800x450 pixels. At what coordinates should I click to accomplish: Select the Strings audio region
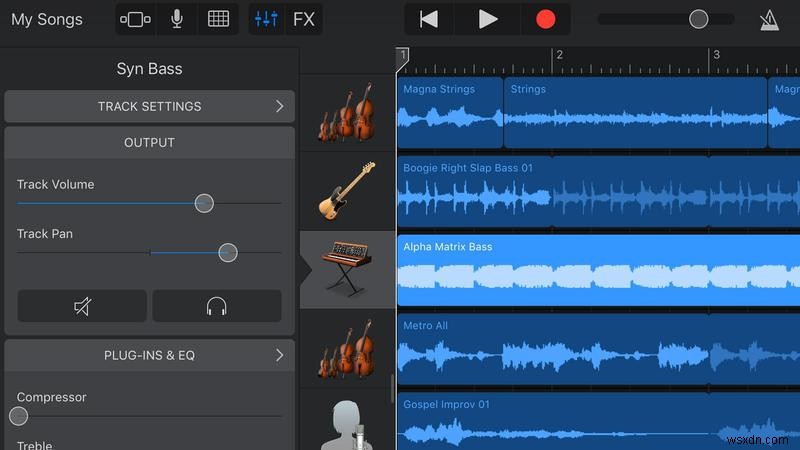[636, 113]
